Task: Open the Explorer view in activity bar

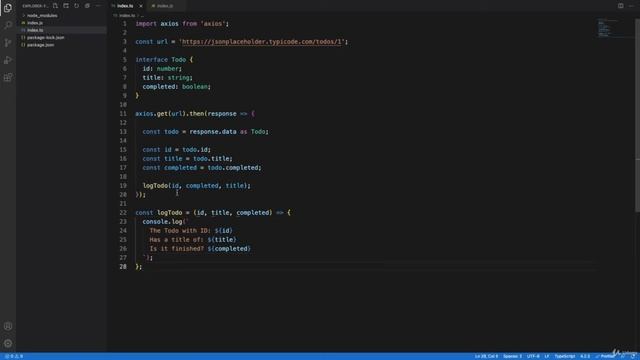Action: [8, 8]
